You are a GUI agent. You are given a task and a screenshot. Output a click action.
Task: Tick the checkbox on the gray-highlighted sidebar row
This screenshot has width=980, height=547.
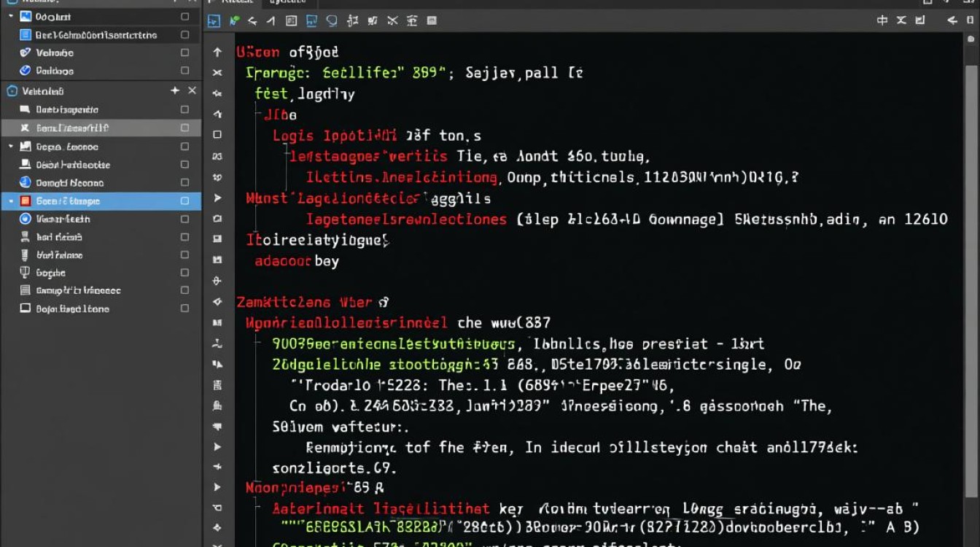(x=185, y=128)
